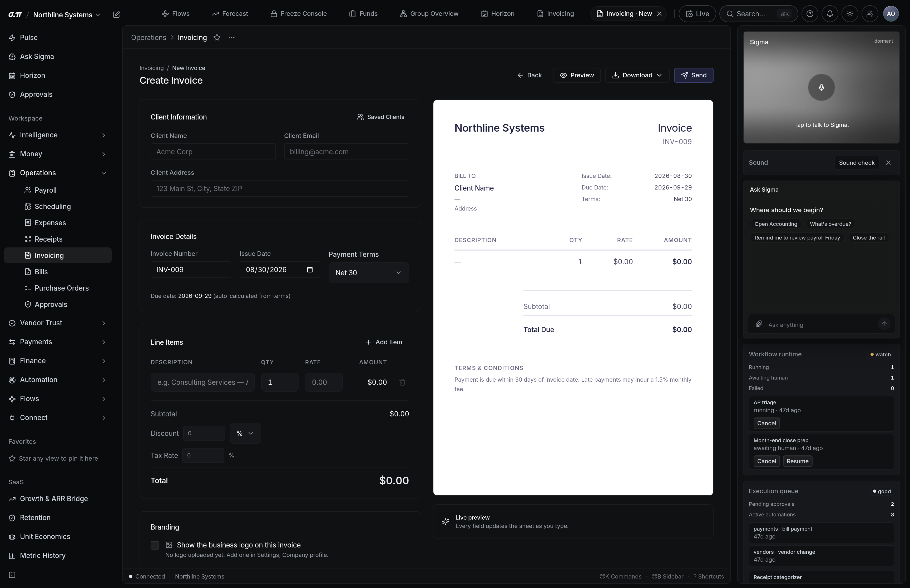Click the Tax Rate input field
This screenshot has width=910, height=588.
click(203, 456)
